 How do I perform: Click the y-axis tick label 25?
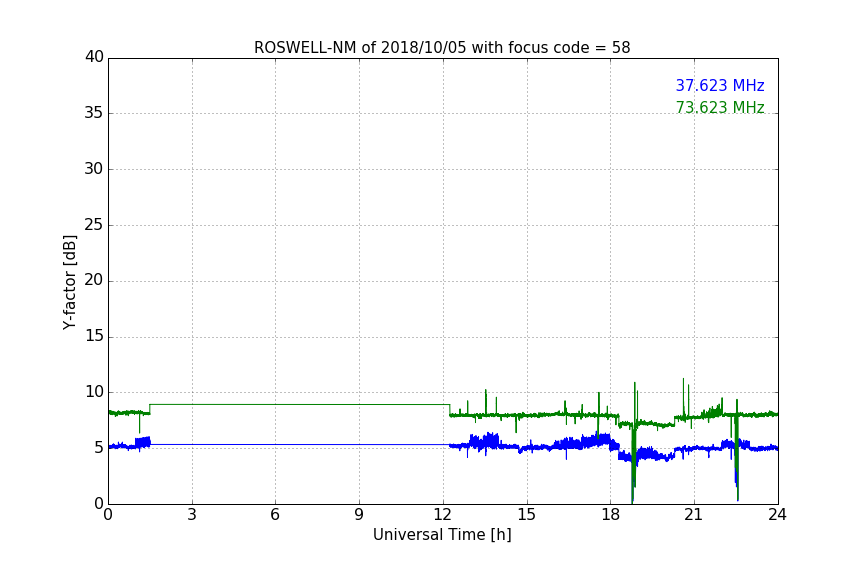pos(94,224)
